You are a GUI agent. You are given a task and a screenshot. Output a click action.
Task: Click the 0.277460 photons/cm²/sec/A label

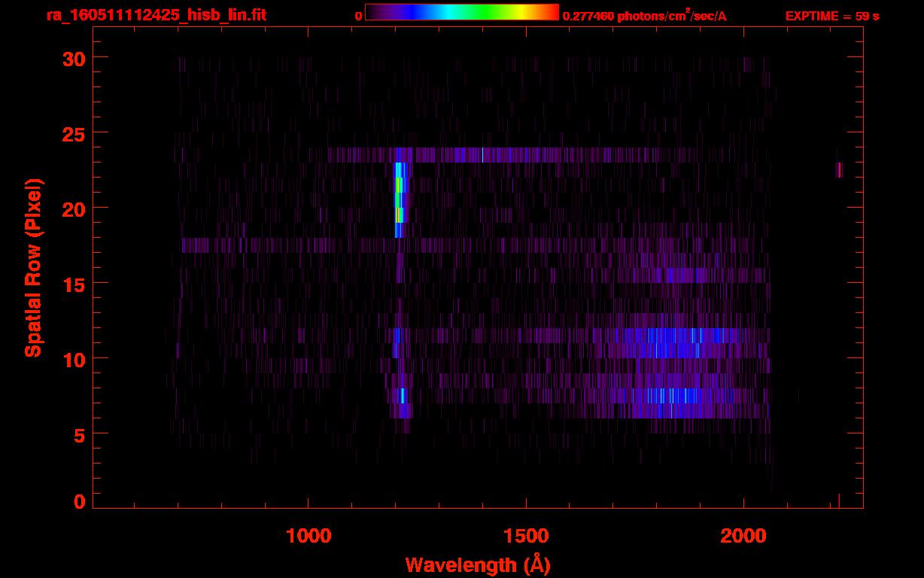click(645, 16)
